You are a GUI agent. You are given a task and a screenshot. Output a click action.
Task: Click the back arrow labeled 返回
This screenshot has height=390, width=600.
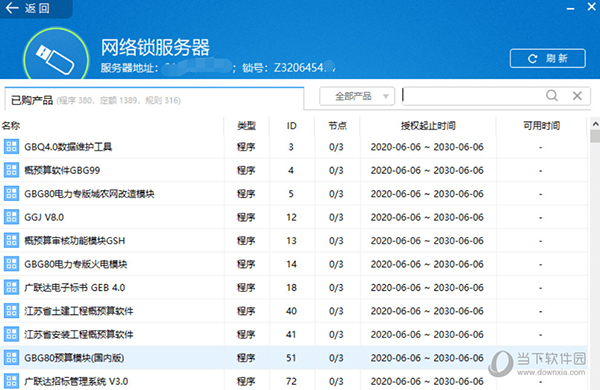click(28, 8)
